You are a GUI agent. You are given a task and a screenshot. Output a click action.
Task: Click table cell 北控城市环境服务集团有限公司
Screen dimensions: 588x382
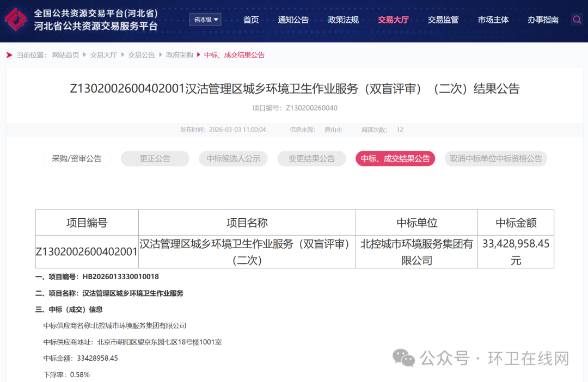coord(416,252)
